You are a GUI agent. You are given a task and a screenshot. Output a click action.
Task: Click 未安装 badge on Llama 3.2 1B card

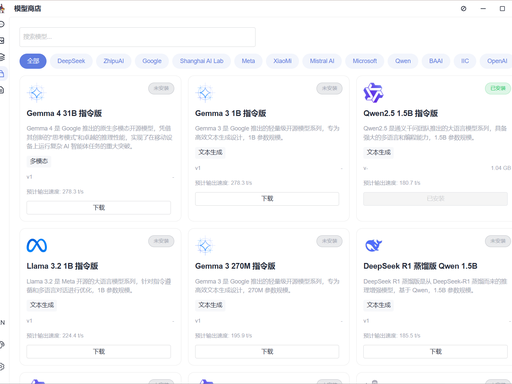click(x=161, y=241)
